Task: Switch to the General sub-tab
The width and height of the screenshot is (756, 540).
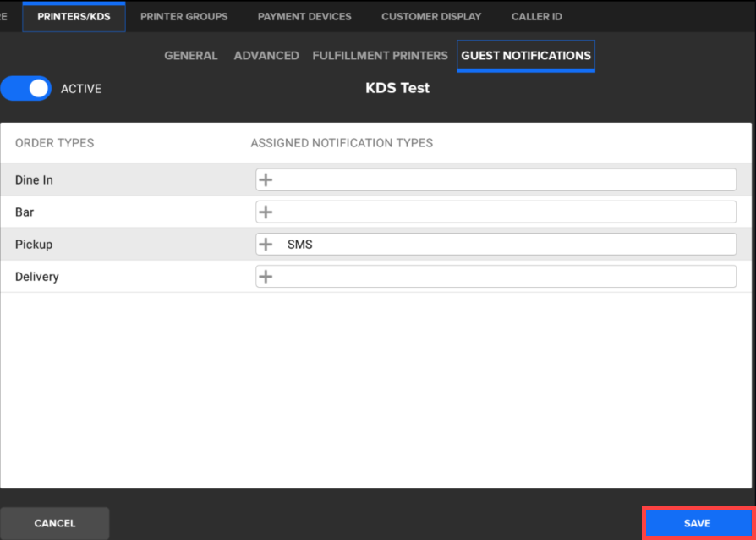Action: (190, 56)
